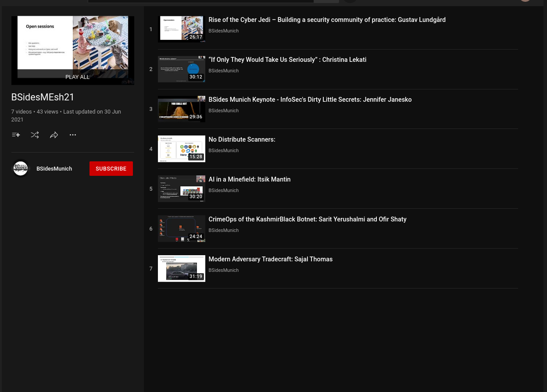Click the BSidesMEsh21 playlist title
The height and width of the screenshot is (392, 547).
[43, 97]
